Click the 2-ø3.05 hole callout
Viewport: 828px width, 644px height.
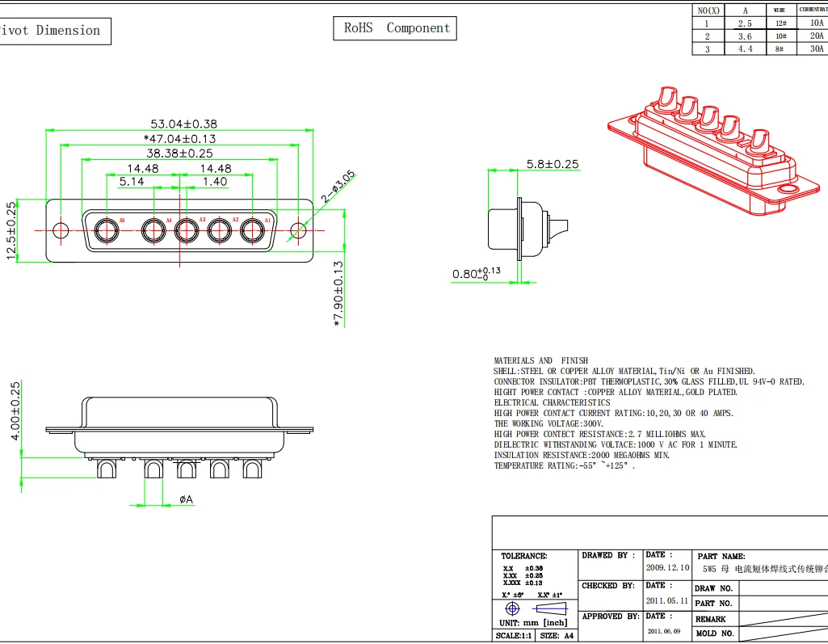337,187
